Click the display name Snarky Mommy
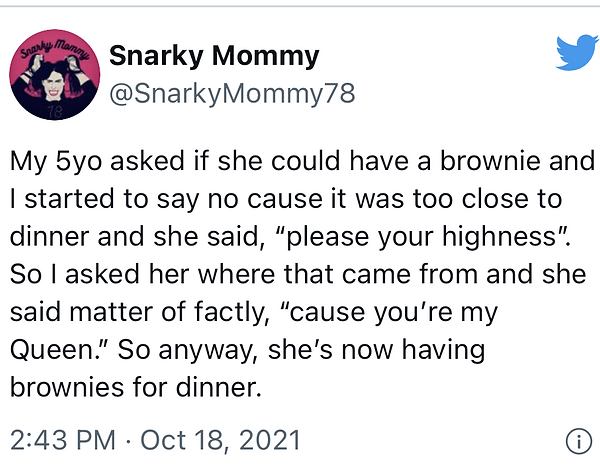 click(x=213, y=56)
